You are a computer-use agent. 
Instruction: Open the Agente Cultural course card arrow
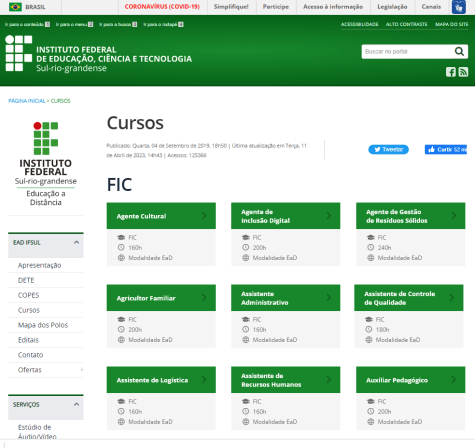tap(204, 216)
